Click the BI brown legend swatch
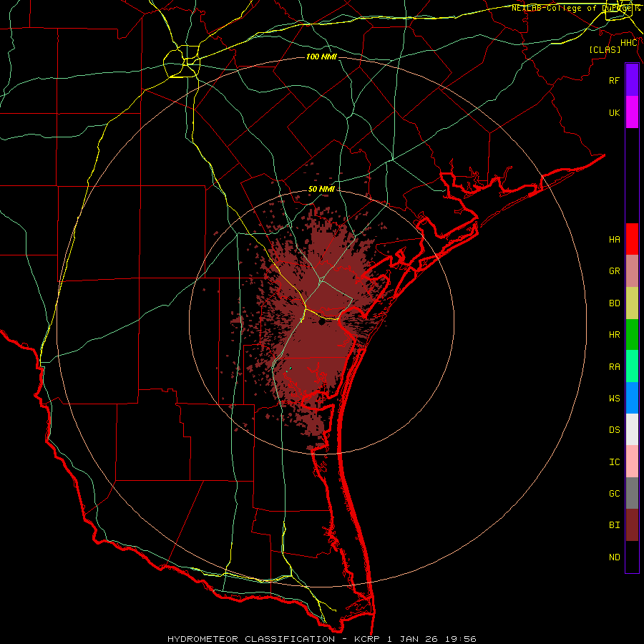 632,525
